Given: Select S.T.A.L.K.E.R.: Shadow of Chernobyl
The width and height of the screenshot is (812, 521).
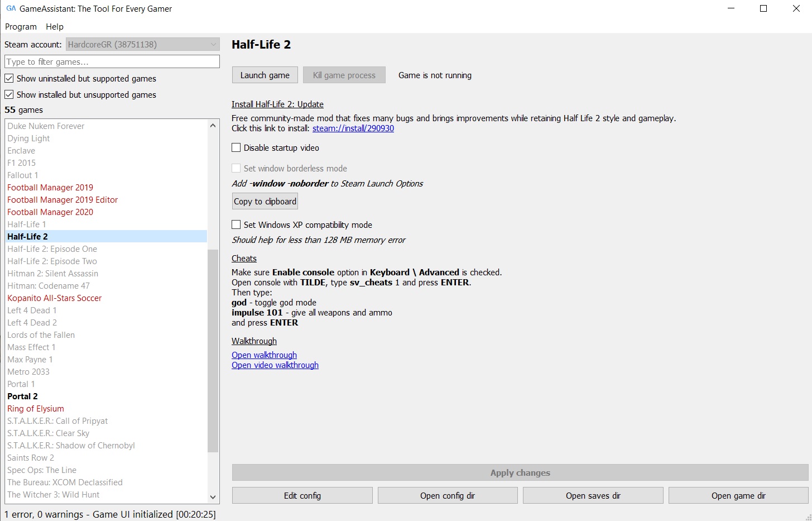Looking at the screenshot, I should click(106, 446).
